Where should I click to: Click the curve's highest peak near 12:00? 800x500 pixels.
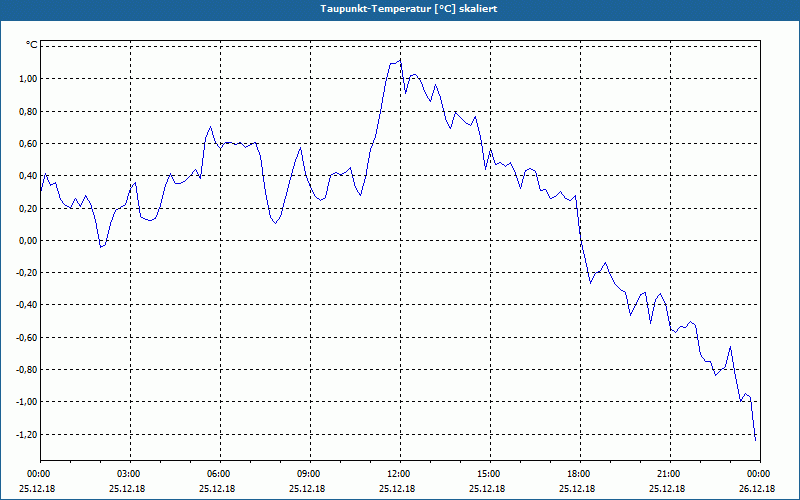tap(400, 60)
